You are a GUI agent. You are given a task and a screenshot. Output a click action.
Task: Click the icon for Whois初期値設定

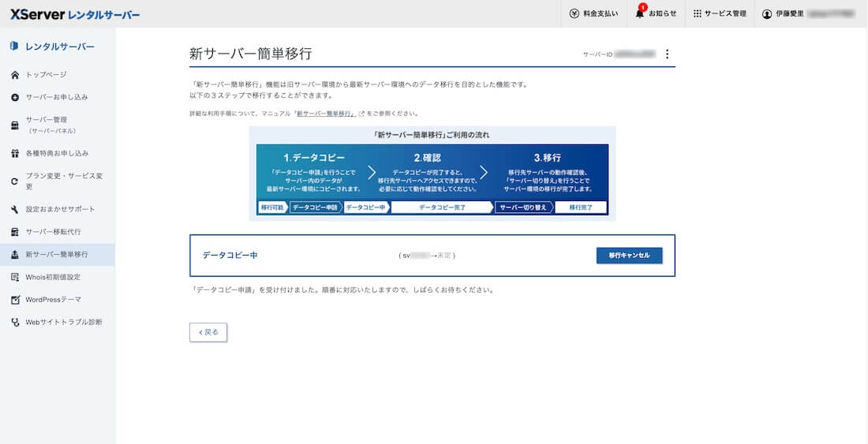(15, 277)
